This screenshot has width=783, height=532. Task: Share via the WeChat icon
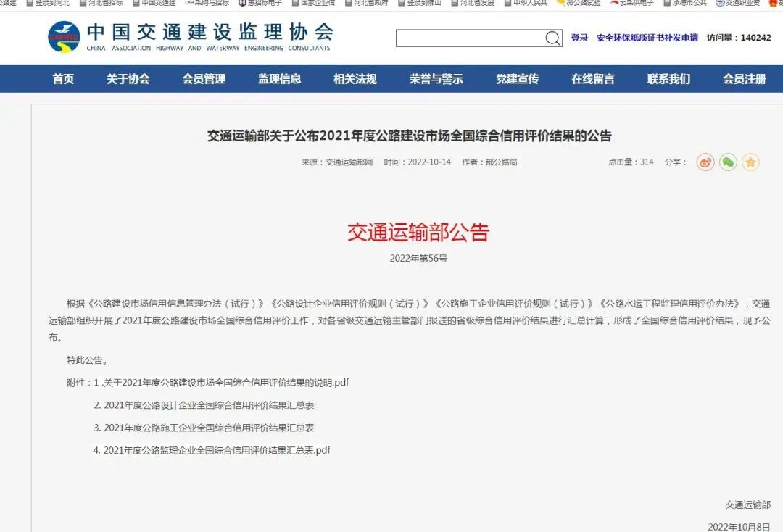pyautogui.click(x=727, y=162)
